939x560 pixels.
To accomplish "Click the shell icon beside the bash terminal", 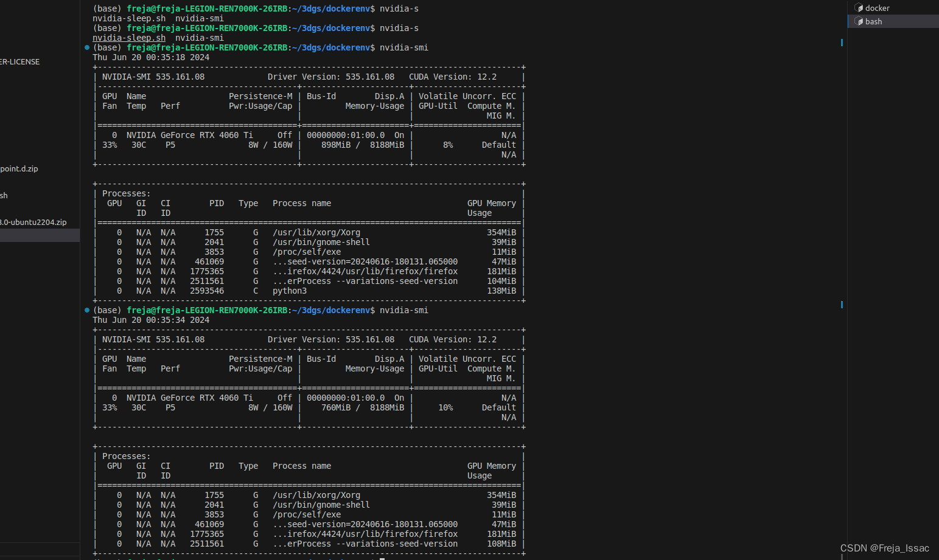I will tap(860, 21).
